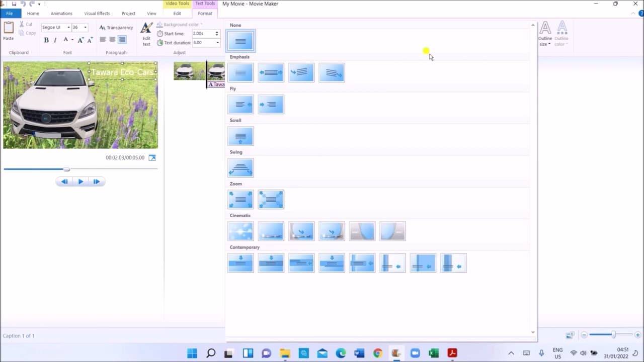Pick the fifth Contemporary text effect

point(362,262)
